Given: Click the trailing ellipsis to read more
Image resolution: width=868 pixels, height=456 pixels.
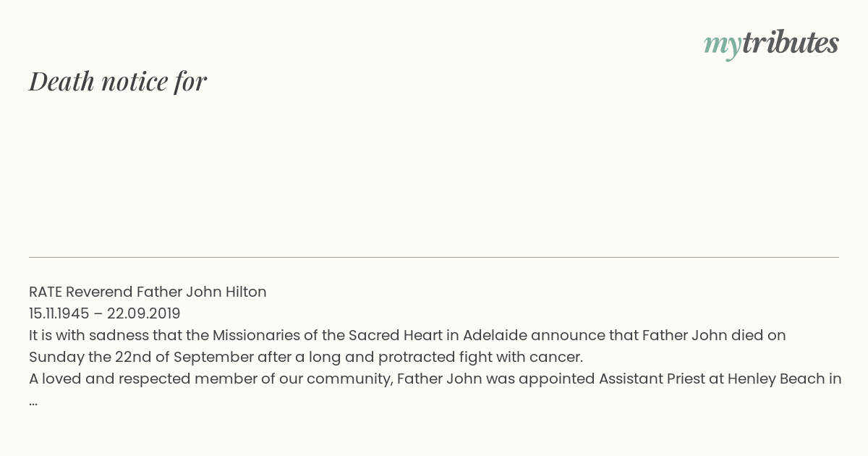Looking at the screenshot, I should (33, 402).
